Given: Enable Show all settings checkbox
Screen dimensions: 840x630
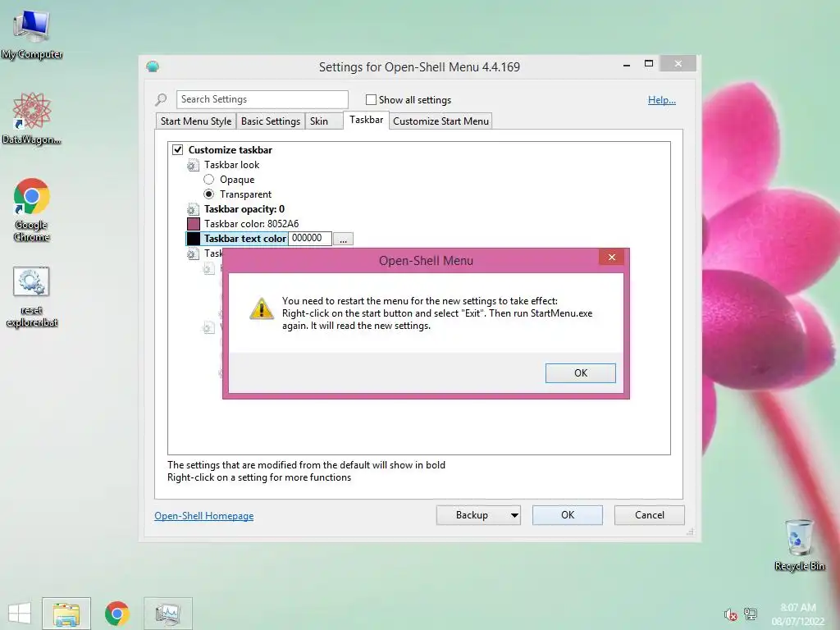Looking at the screenshot, I should pyautogui.click(x=371, y=99).
